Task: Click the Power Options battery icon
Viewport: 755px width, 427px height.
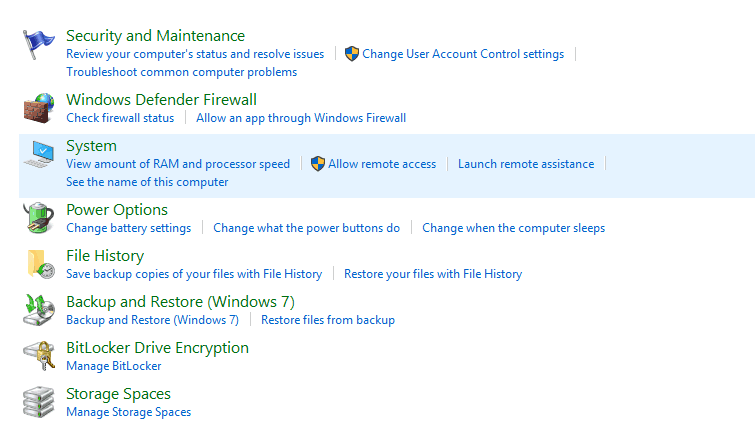Action: 39,217
